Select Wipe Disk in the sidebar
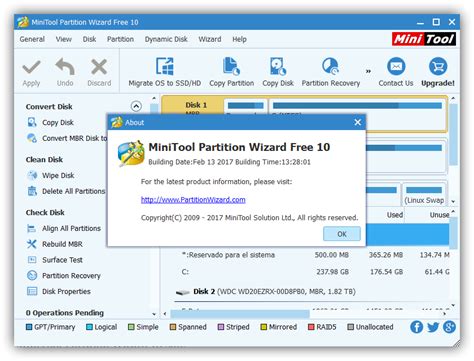The width and height of the screenshot is (474, 361). click(x=51, y=175)
